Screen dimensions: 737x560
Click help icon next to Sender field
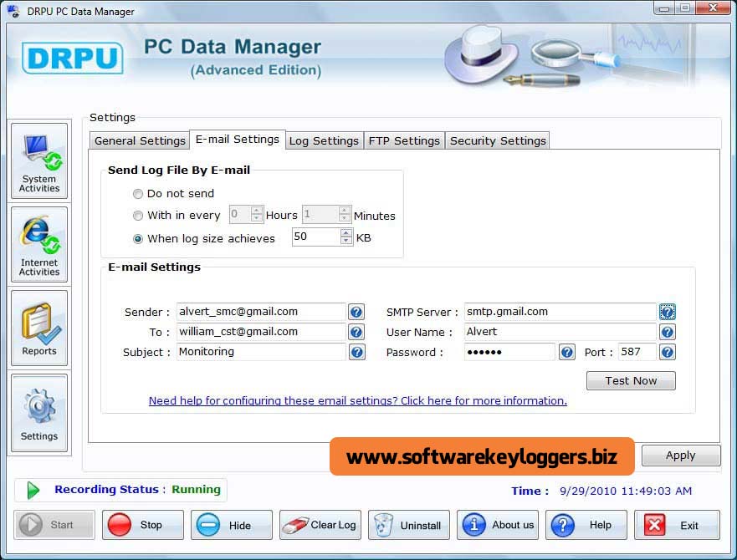pyautogui.click(x=356, y=312)
